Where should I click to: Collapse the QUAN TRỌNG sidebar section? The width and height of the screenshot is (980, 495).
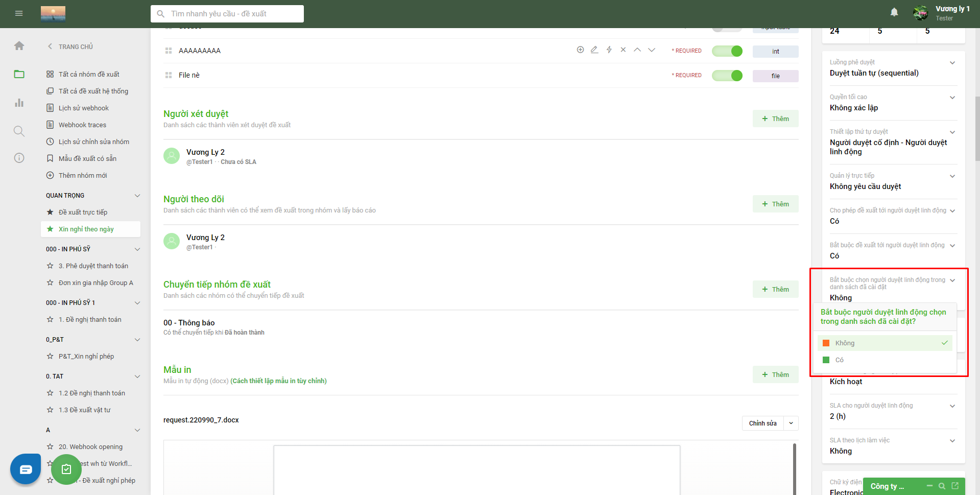[137, 196]
